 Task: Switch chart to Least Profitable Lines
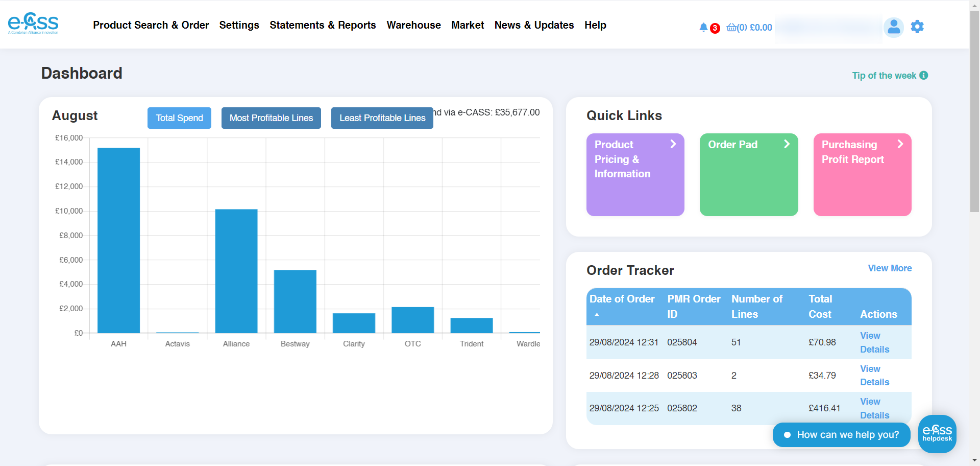pos(382,118)
